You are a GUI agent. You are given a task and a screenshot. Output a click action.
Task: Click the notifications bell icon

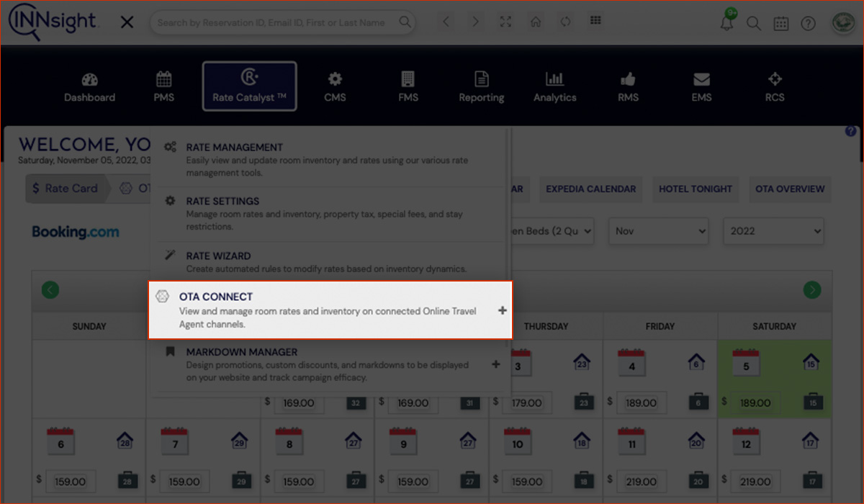point(727,22)
